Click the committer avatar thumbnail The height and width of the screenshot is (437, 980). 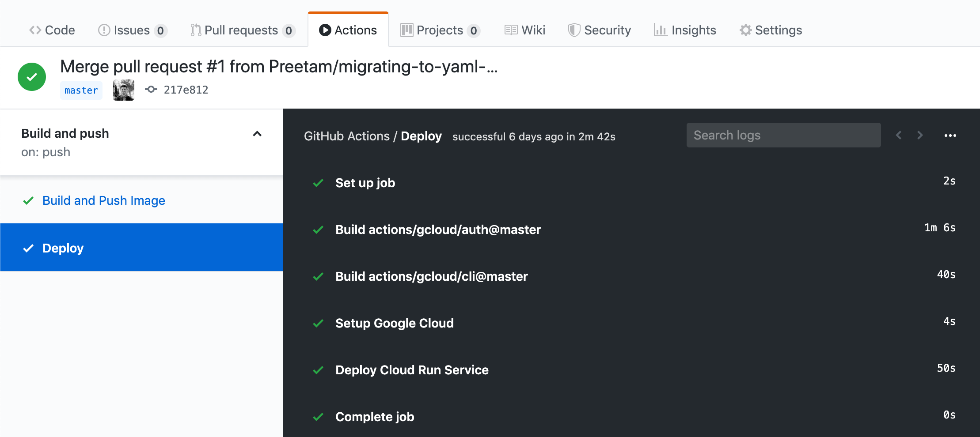[x=123, y=89]
